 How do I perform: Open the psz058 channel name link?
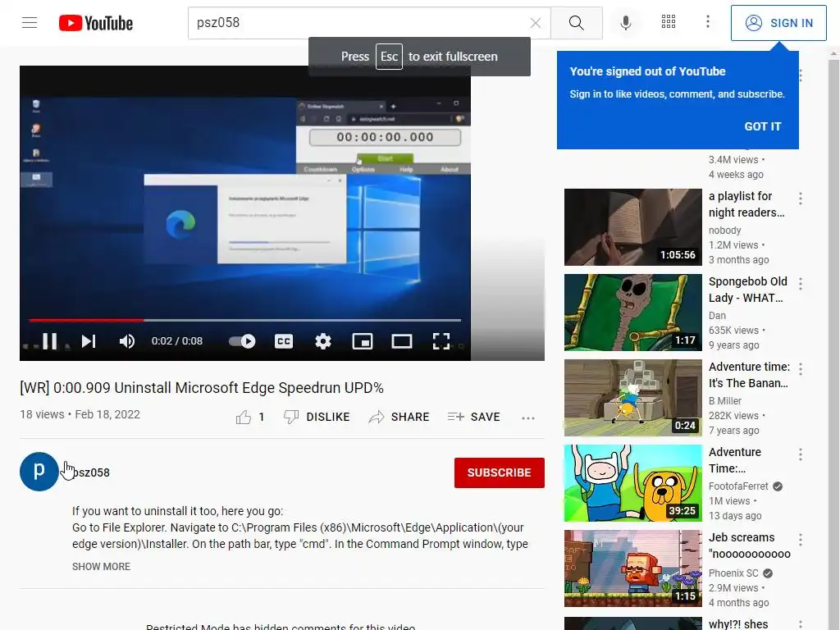91,472
